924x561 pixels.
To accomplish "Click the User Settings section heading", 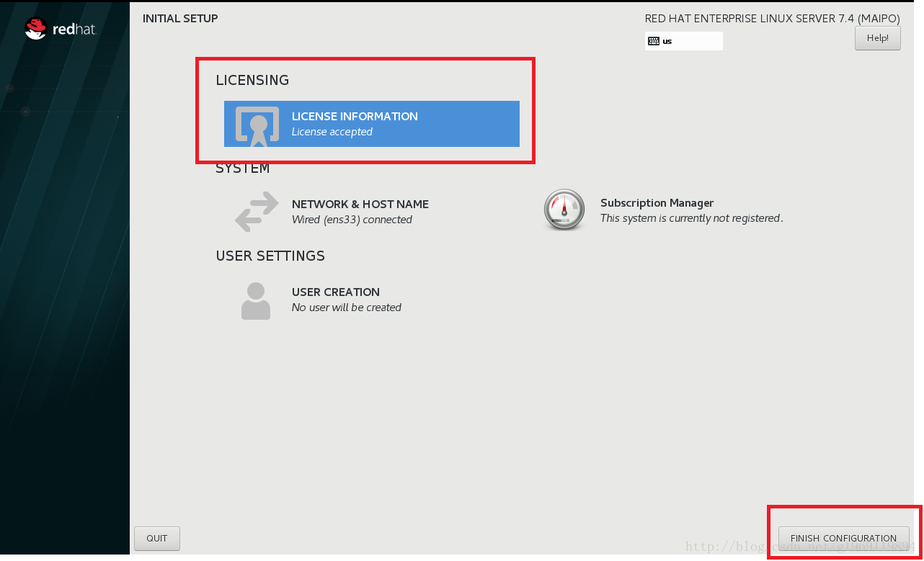I will point(270,256).
